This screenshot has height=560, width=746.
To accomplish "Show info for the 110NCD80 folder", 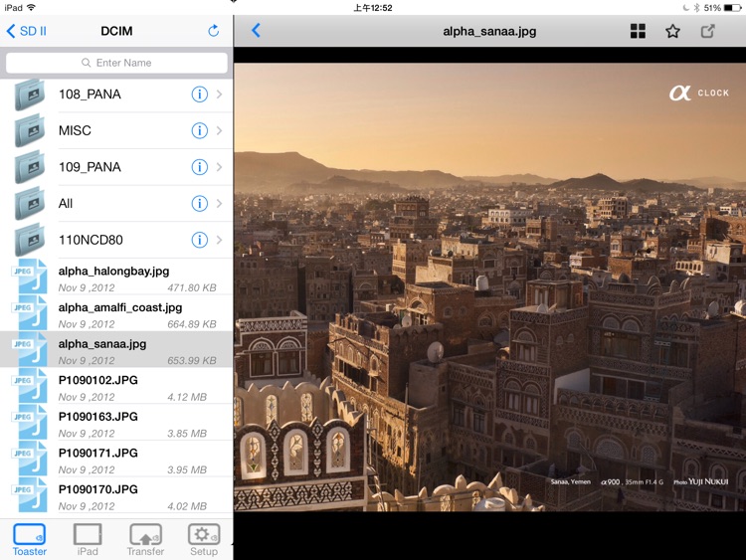I will 199,240.
